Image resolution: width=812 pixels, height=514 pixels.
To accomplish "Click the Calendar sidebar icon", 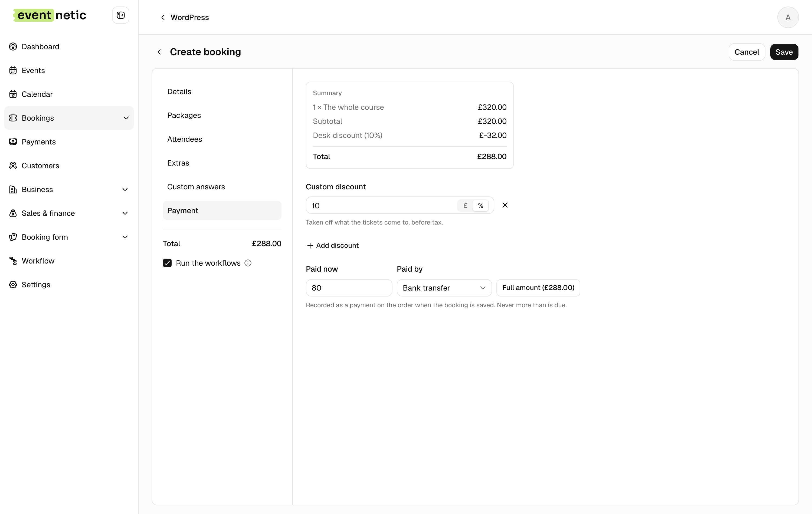I will tap(13, 94).
